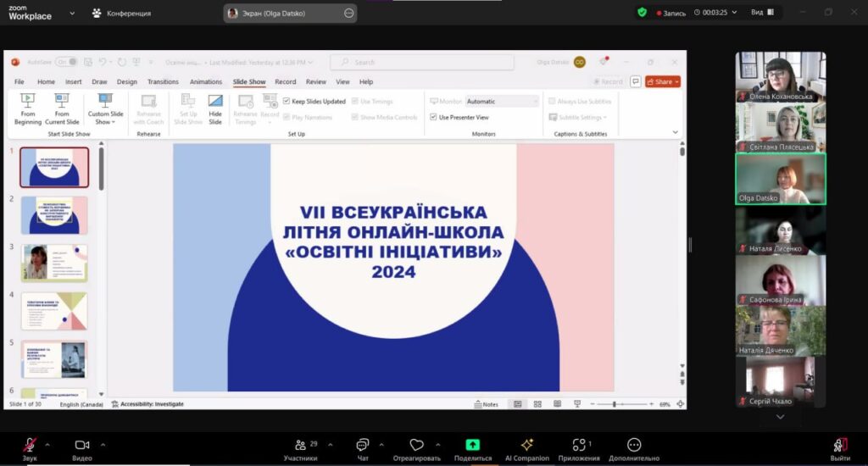Toggle Use Timings checkbox

355,102
